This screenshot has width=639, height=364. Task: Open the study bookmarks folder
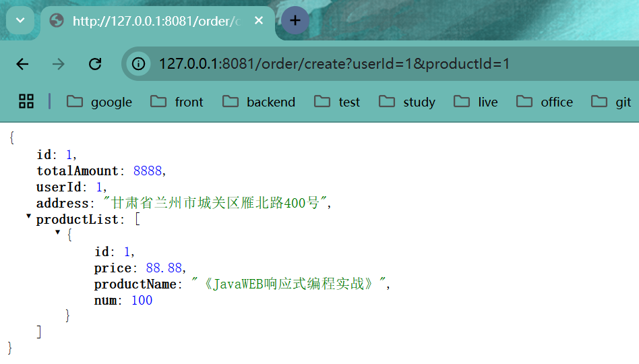pos(407,102)
